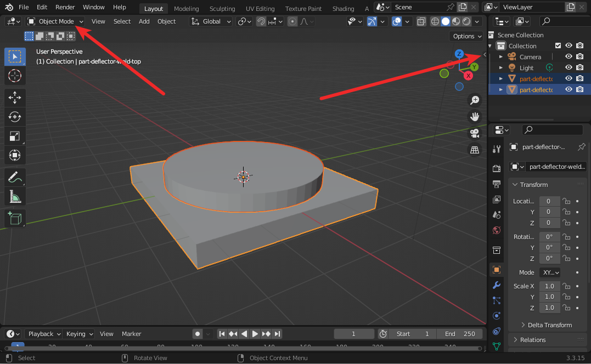The width and height of the screenshot is (591, 364).
Task: Expand the Delta Transform section
Action: [x=547, y=325]
